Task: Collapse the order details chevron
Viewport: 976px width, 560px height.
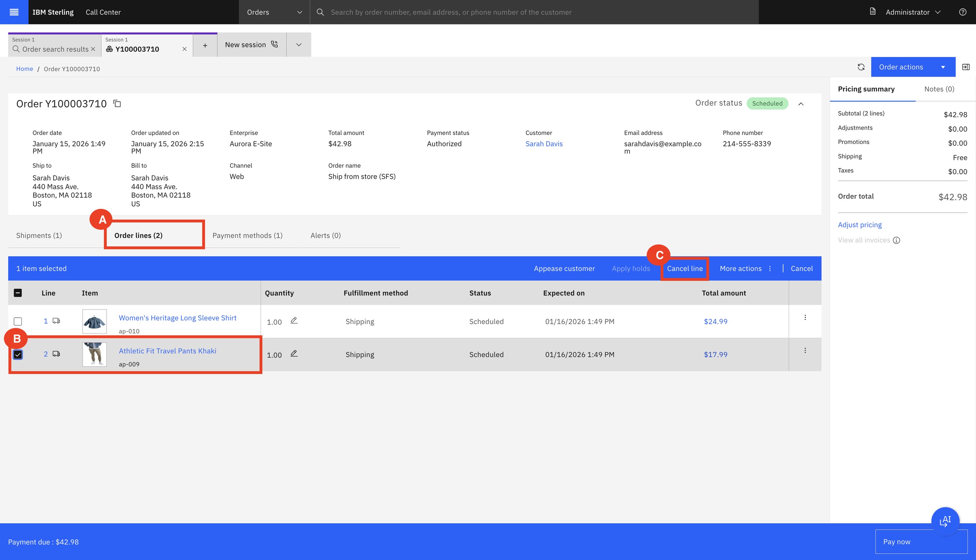Action: [801, 104]
